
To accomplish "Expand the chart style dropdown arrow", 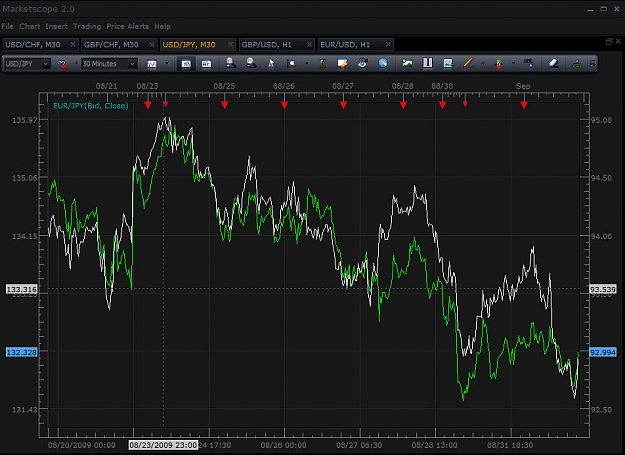I will coord(167,64).
